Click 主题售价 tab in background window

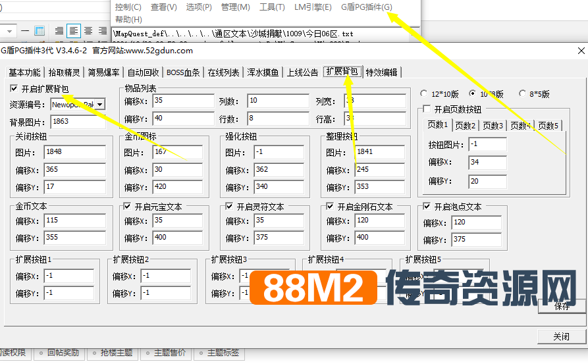[166, 353]
